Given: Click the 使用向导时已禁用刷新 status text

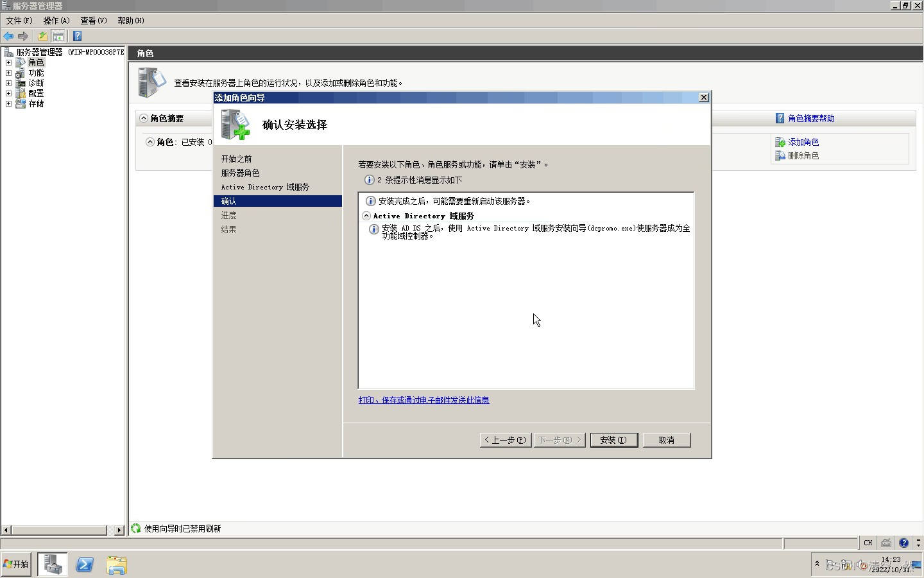Looking at the screenshot, I should click(183, 529).
